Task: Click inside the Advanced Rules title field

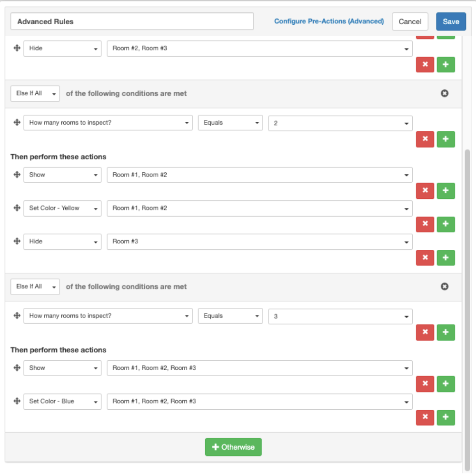Action: point(133,21)
